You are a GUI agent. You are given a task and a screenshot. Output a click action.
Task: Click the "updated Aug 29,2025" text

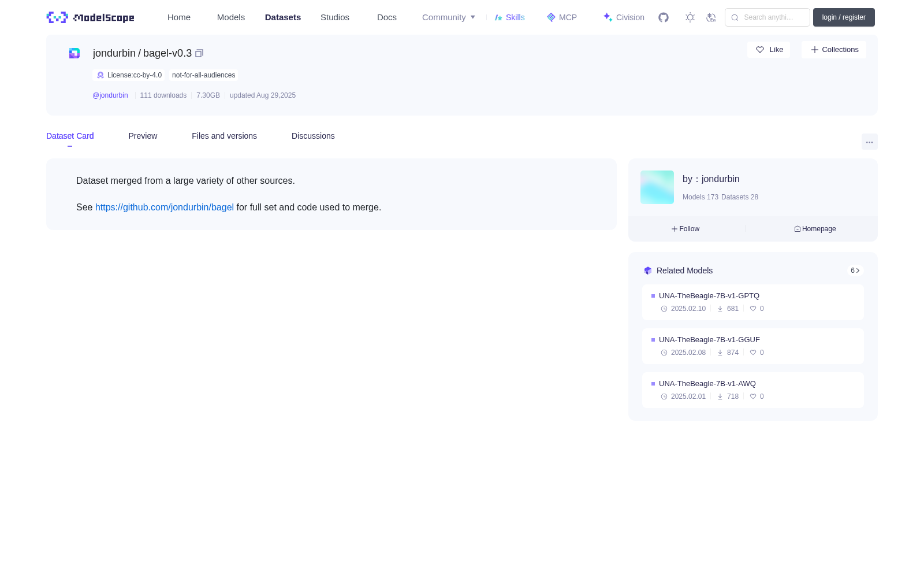[263, 95]
